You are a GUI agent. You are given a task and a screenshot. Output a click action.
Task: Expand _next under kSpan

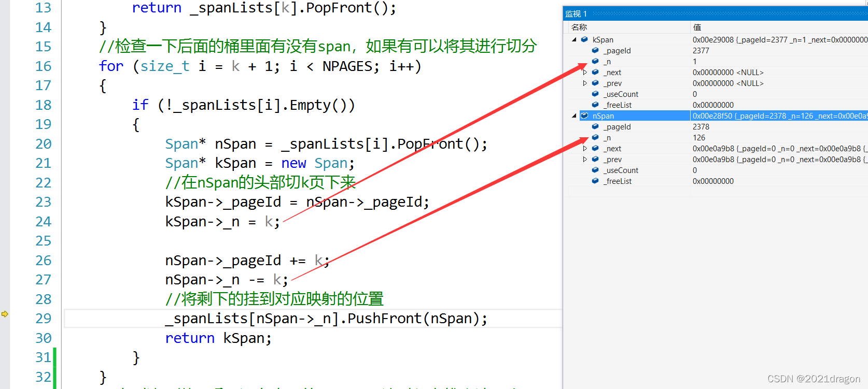(585, 72)
